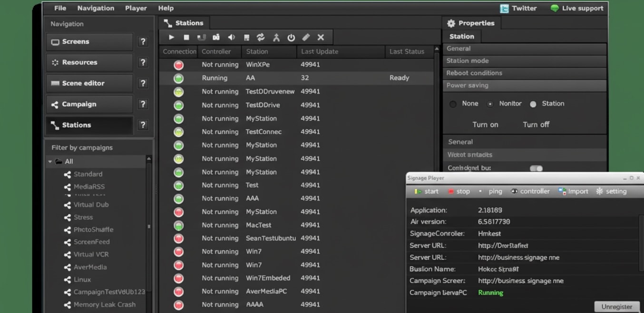Image resolution: width=644 pixels, height=313 pixels.
Task: Click the speaker volume icon in Stations toolbar
Action: click(232, 37)
